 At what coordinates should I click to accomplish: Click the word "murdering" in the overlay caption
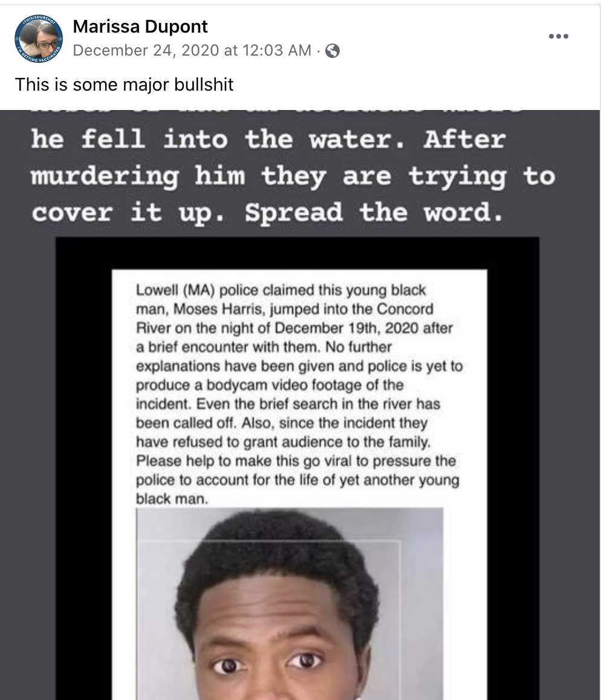point(105,176)
